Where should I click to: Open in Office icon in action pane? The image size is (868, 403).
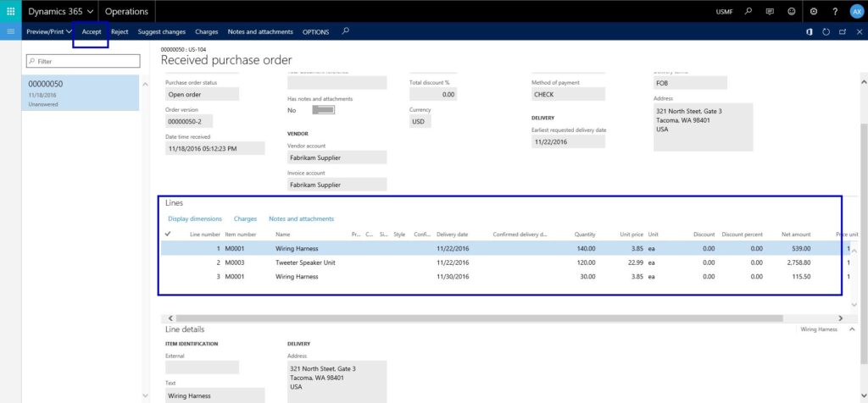tap(810, 32)
